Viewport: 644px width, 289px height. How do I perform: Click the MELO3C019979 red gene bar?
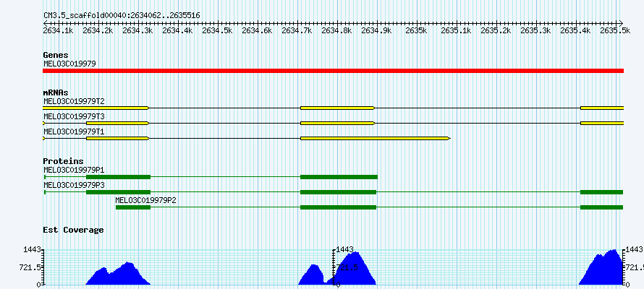point(333,71)
